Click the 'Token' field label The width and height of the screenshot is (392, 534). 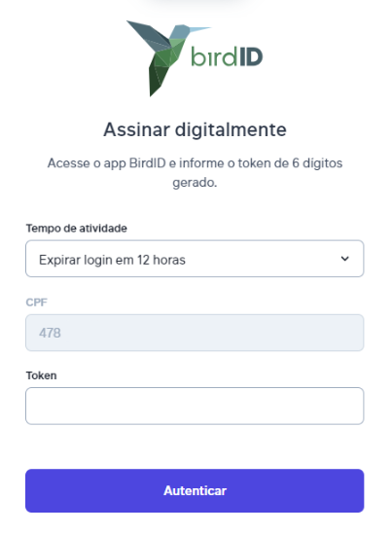click(41, 375)
